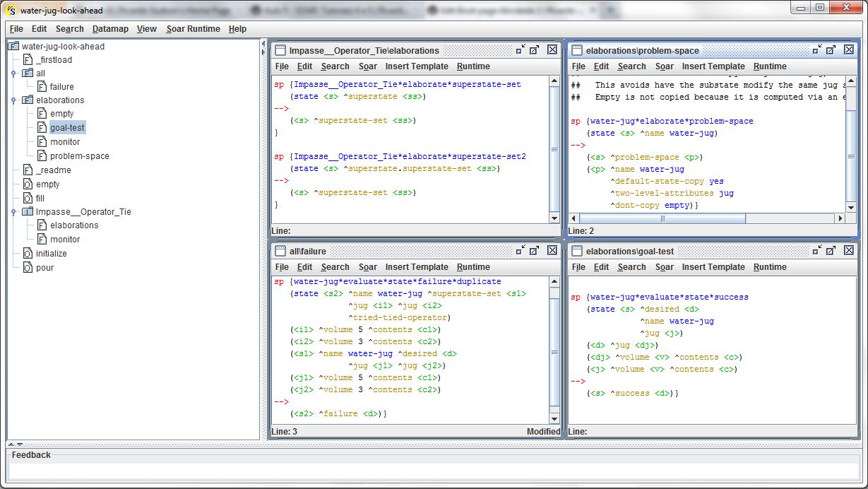Viewport: 868px width, 489px height.
Task: Select 'problem-space' file in the tree
Action: click(x=79, y=156)
